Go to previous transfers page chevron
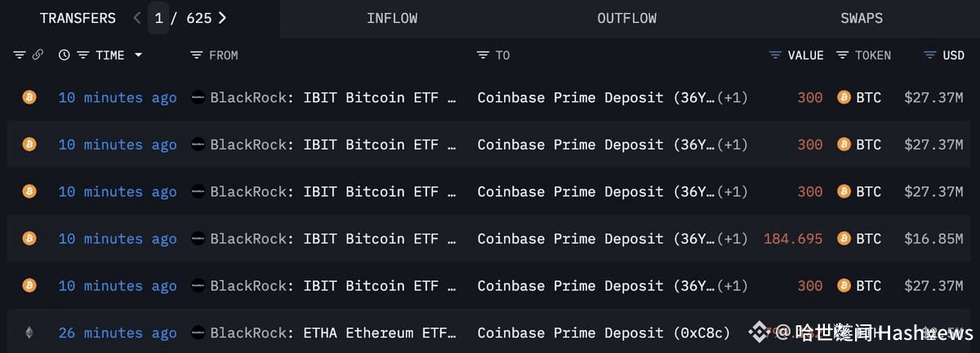980x353 pixels. (137, 18)
